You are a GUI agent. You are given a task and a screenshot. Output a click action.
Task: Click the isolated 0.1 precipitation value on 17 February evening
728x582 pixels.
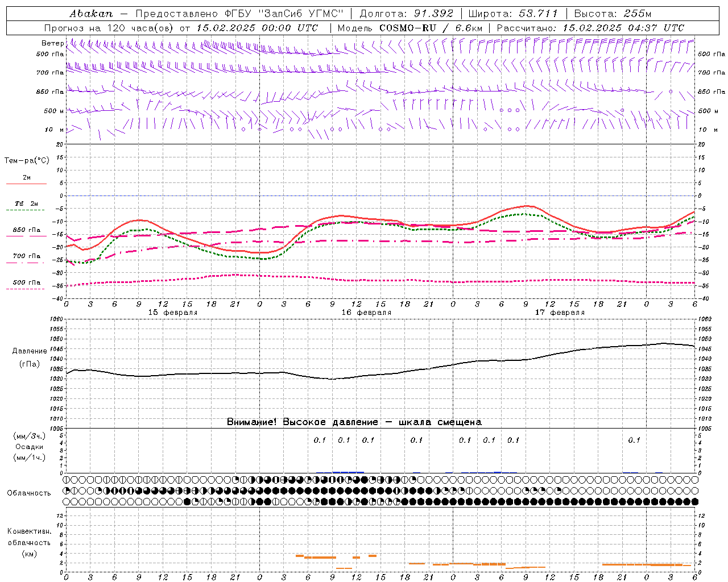coord(634,440)
